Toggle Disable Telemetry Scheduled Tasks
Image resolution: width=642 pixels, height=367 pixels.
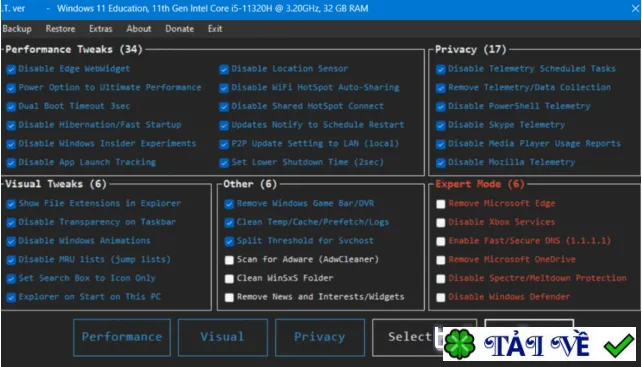[441, 69]
